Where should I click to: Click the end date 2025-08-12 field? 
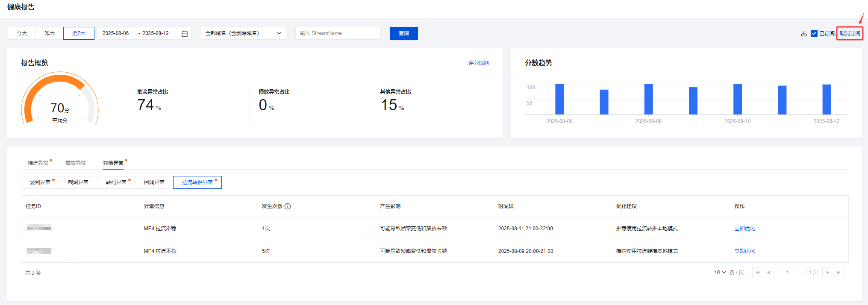[x=156, y=33]
